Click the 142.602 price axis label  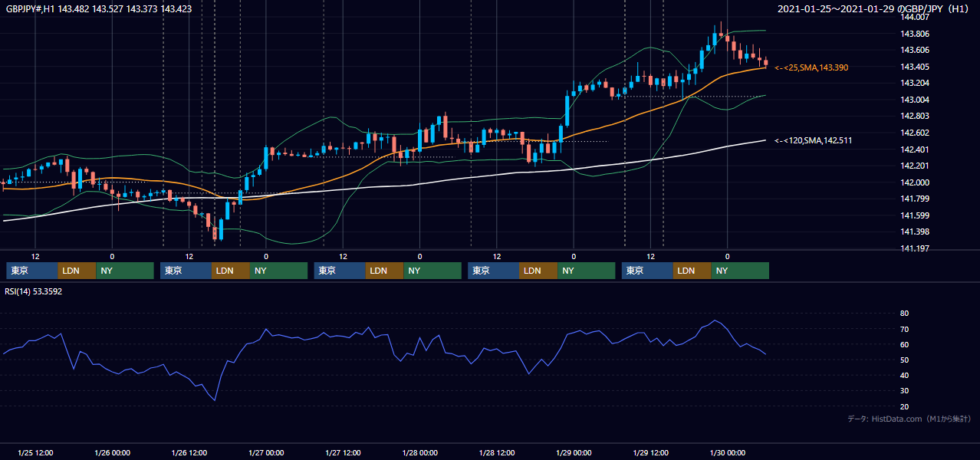(915, 133)
